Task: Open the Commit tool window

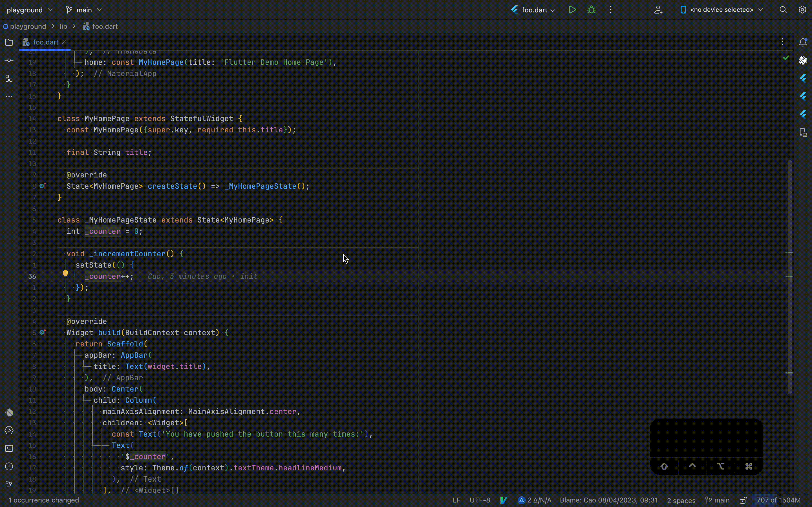Action: tap(9, 60)
